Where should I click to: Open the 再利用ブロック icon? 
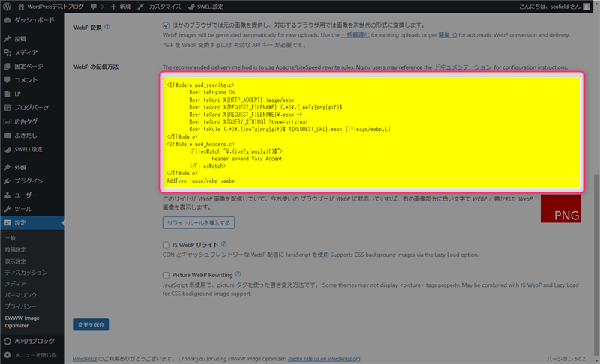(x=7, y=341)
